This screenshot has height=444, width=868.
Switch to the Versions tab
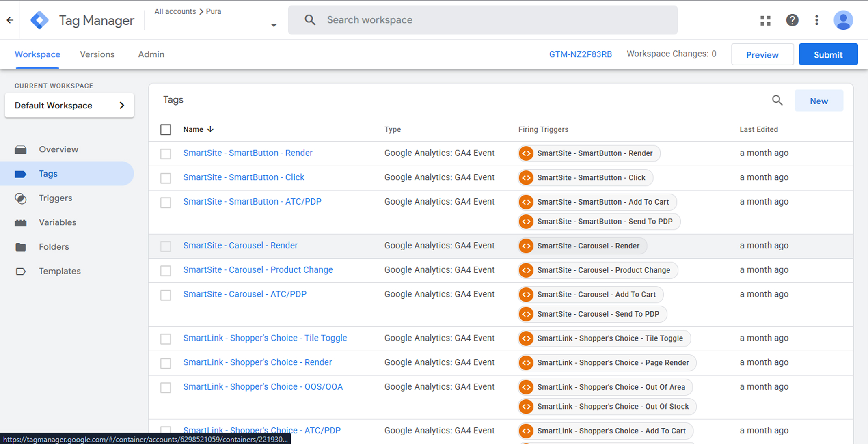click(x=97, y=54)
